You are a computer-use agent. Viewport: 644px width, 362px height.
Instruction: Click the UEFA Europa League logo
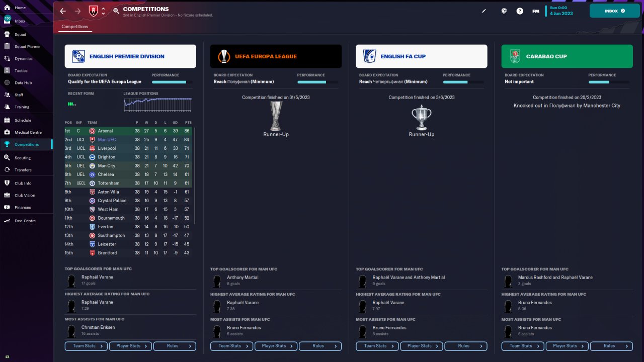223,56
